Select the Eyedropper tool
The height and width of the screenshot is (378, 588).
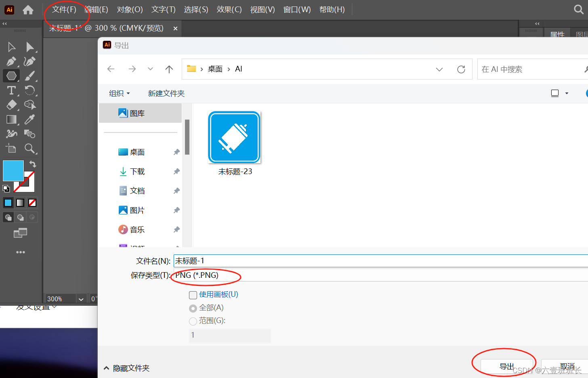(30, 119)
